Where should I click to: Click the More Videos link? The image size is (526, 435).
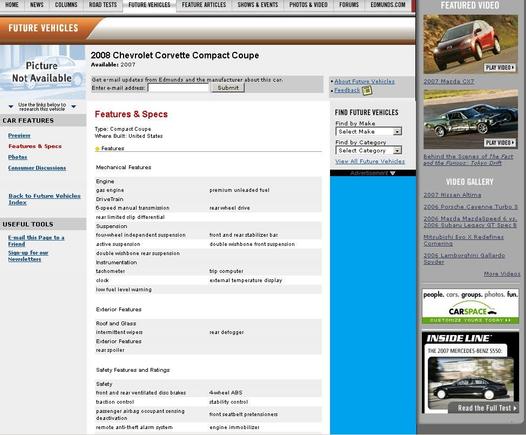tap(502, 274)
